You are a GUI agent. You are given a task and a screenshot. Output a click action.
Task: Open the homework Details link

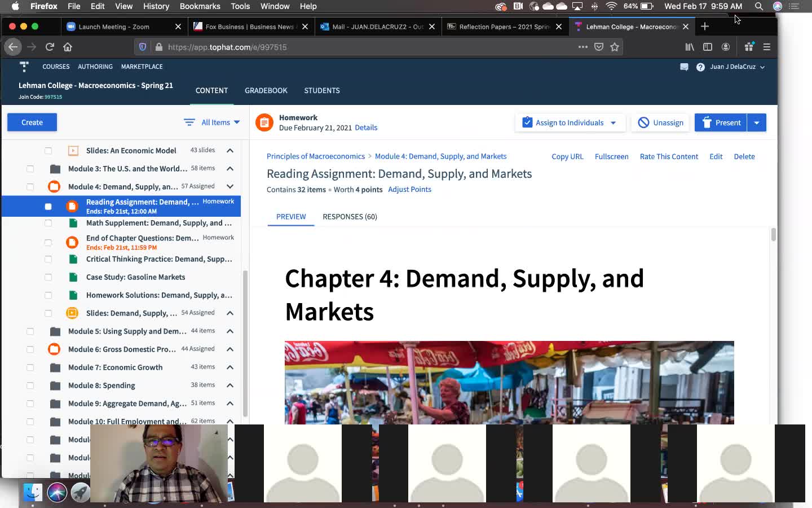click(x=366, y=128)
